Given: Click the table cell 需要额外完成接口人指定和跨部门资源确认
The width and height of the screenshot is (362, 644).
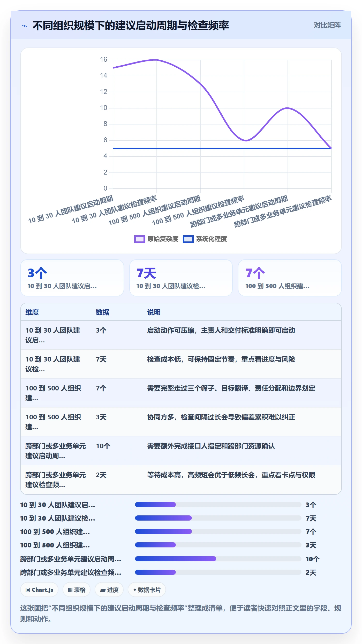Looking at the screenshot, I should point(211,446).
